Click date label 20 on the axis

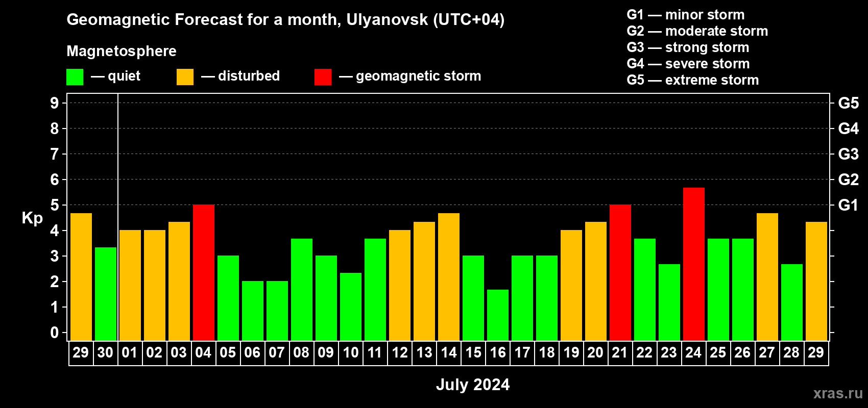(x=595, y=353)
